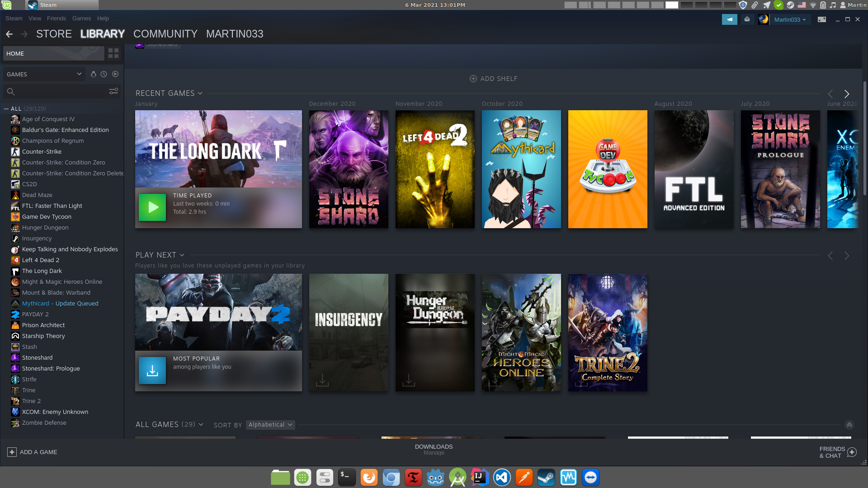This screenshot has width=868, height=488.
Task: Enter Big Picture mode icon
Action: (x=822, y=19)
